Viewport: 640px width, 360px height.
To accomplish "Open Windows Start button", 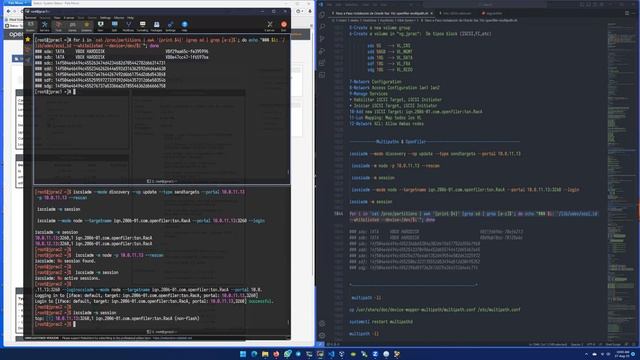I will 243,354.
